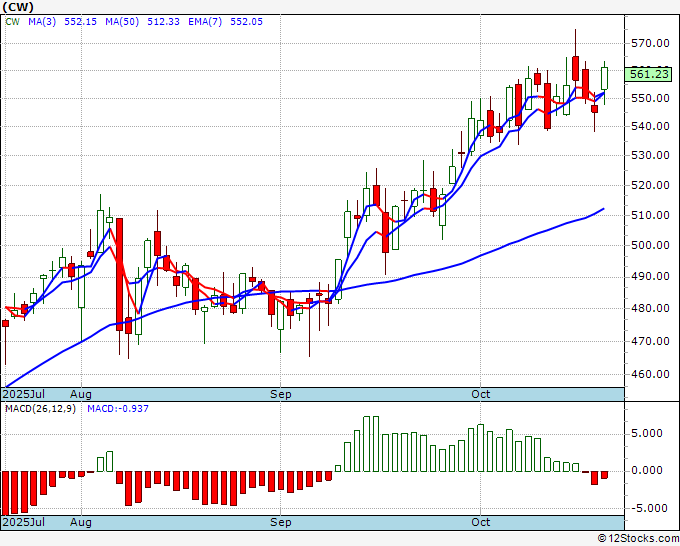The image size is (680, 546).
Task: Click the CW symbol in chart legend
Action: click(x=13, y=22)
